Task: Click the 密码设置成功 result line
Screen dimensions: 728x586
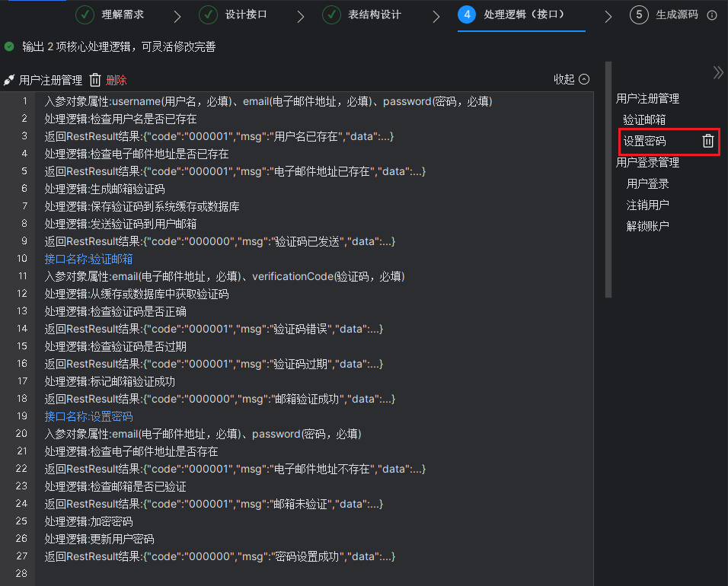Action: 219,556
